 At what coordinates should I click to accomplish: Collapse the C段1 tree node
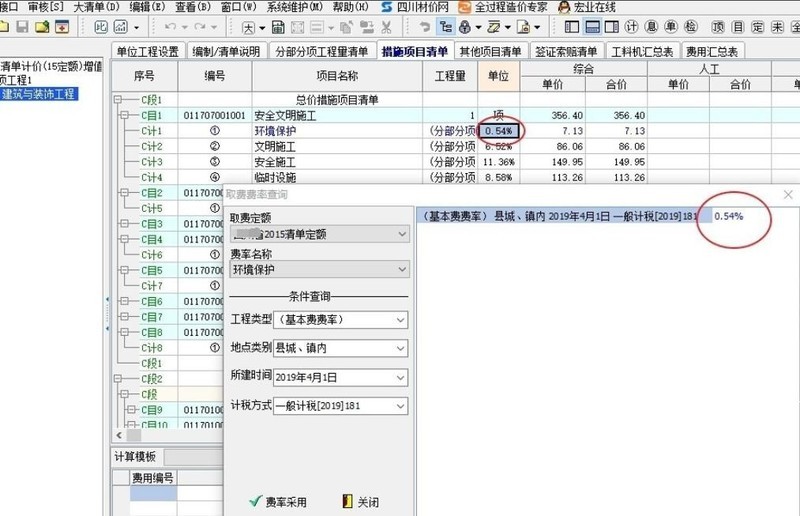pos(117,100)
